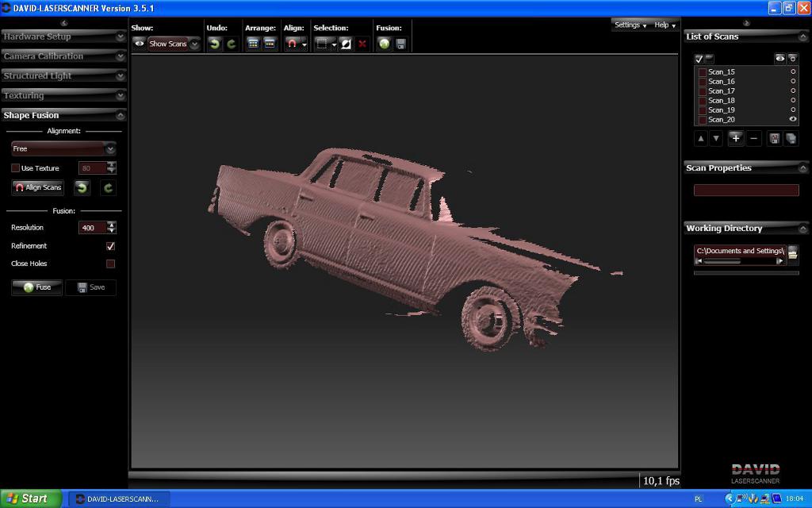812x508 pixels.
Task: Click save scan disk icon in scan list
Action: (x=774, y=138)
